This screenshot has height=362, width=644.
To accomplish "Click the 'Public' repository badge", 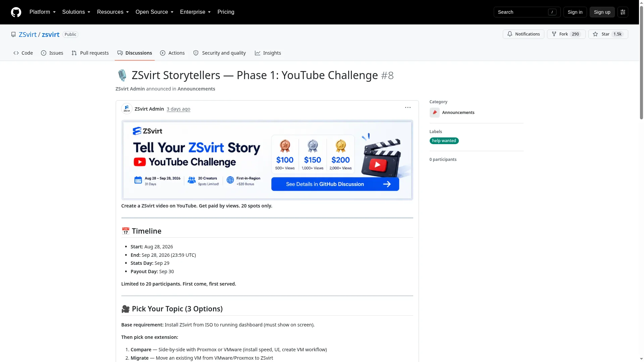I will [x=70, y=35].
